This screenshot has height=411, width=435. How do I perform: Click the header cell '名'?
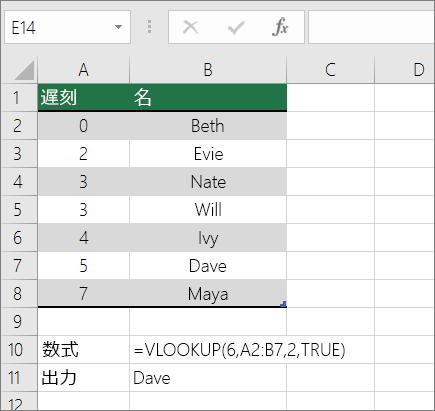(x=208, y=97)
